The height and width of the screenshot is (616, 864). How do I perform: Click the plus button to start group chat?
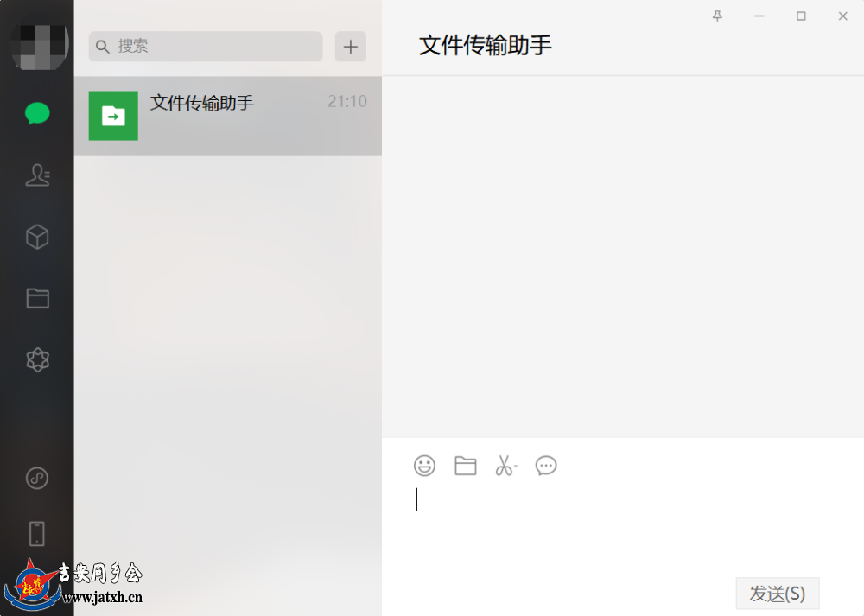click(x=351, y=47)
